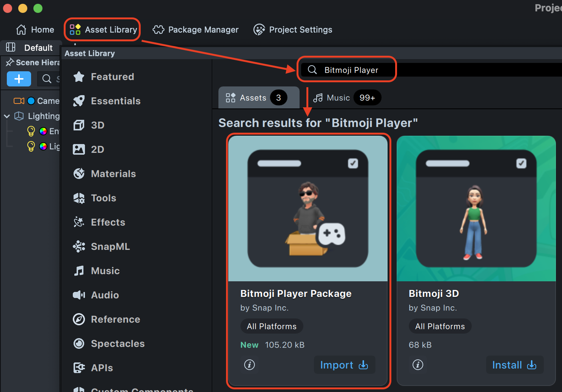Screen dimensions: 562x392
Task: Select the Effects category
Action: pos(108,222)
